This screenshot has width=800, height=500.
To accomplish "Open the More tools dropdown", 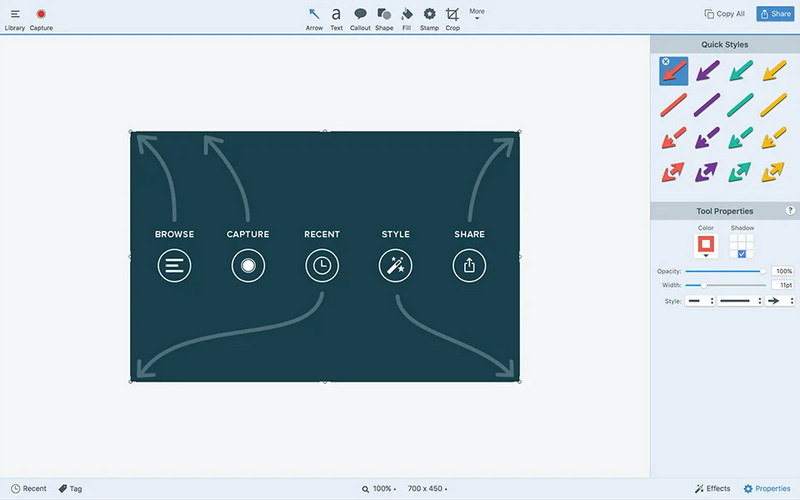I will [477, 14].
